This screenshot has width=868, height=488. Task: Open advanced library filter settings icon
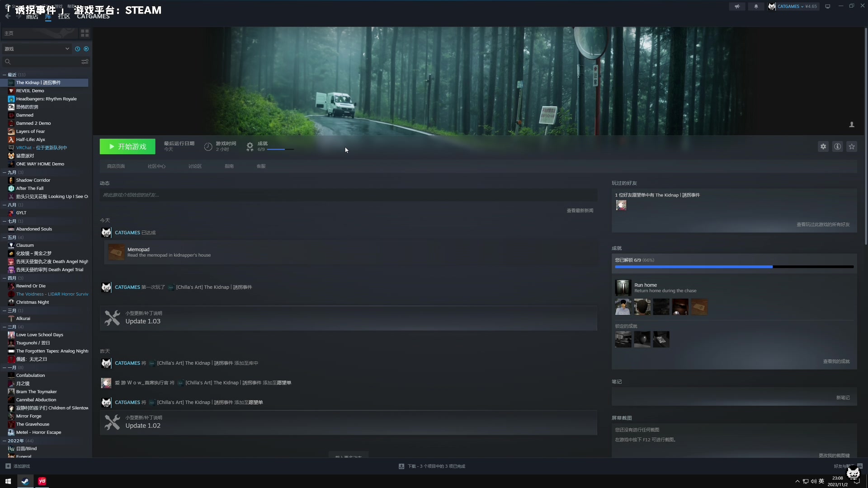pyautogui.click(x=85, y=61)
